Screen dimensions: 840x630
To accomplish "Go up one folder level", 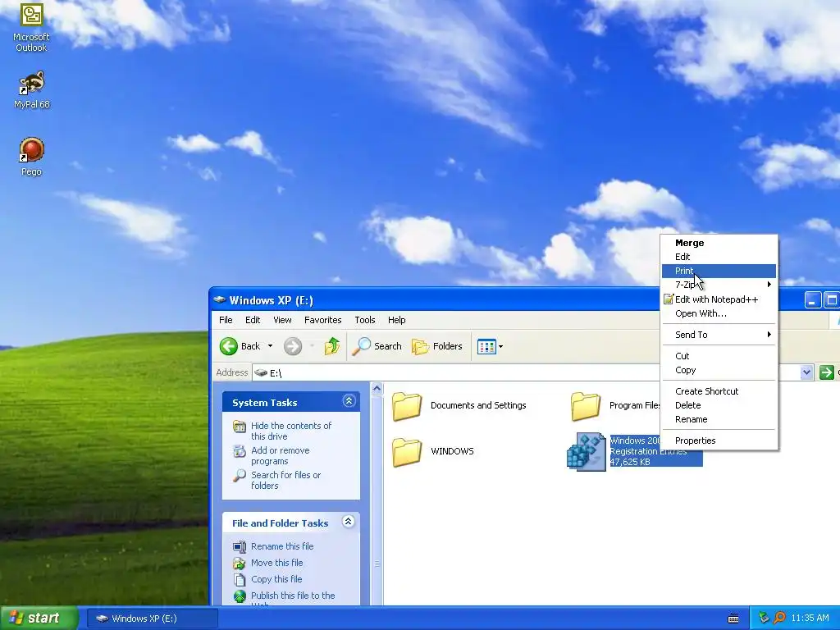I will coord(331,346).
